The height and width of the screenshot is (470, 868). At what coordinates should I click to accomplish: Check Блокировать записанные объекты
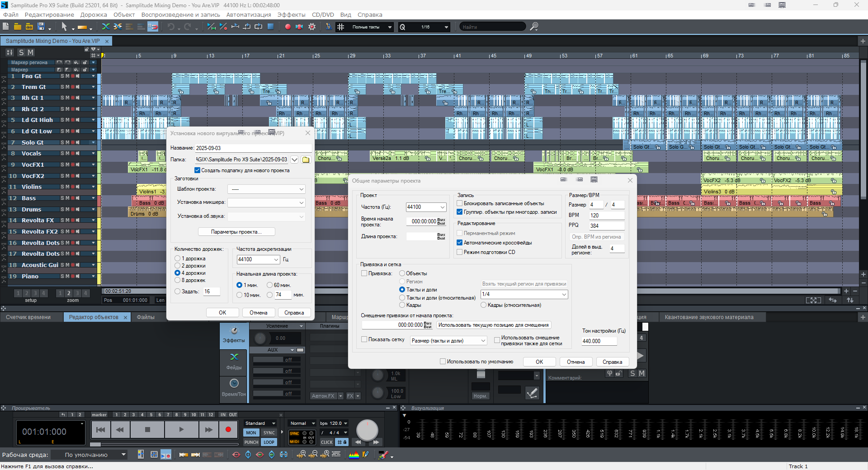pyautogui.click(x=460, y=203)
